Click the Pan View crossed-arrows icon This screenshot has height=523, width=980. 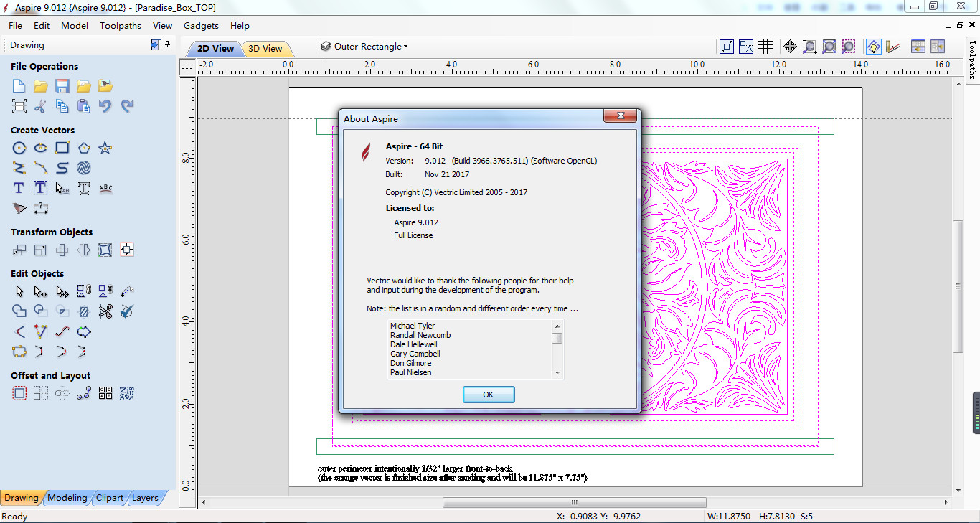[x=790, y=47]
